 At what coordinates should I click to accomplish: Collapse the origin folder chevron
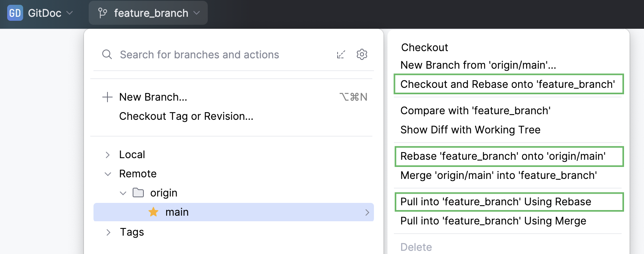[x=123, y=193]
